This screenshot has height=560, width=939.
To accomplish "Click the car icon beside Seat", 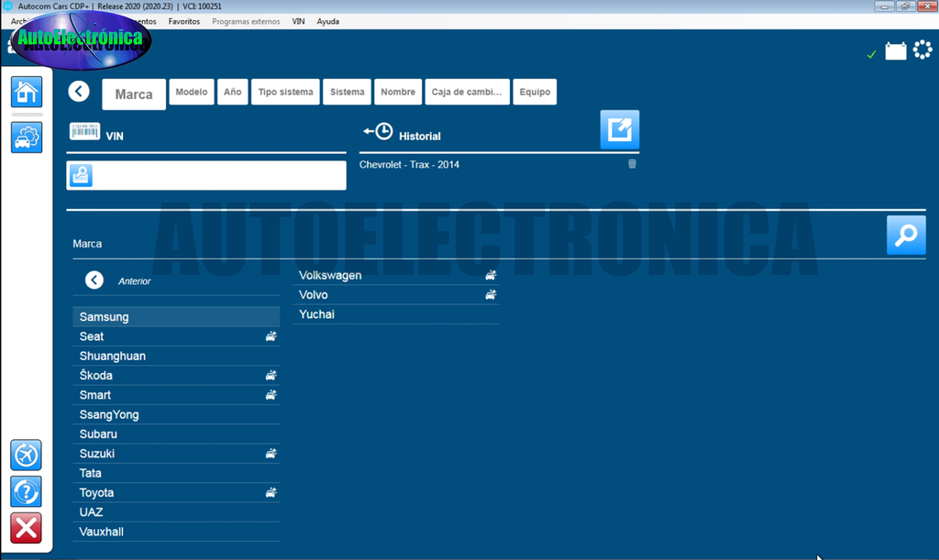I will point(271,336).
